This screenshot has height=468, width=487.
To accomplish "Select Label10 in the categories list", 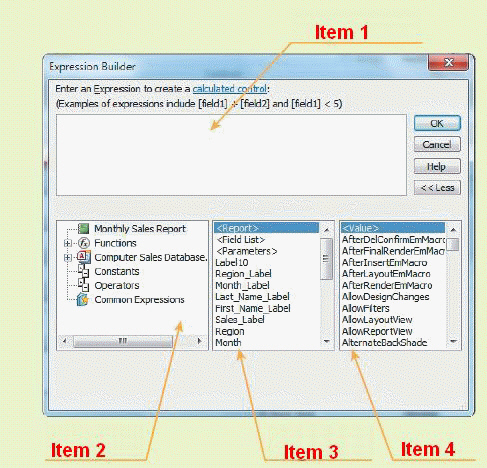I will tap(266, 263).
